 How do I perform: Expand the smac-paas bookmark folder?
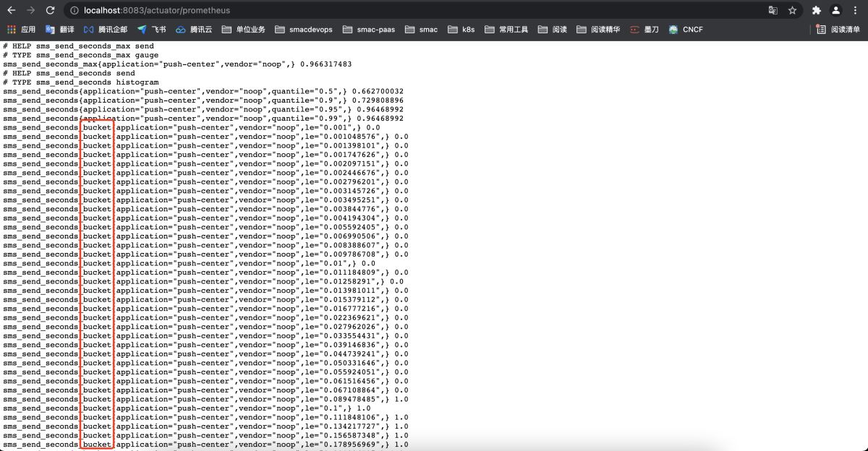(369, 30)
